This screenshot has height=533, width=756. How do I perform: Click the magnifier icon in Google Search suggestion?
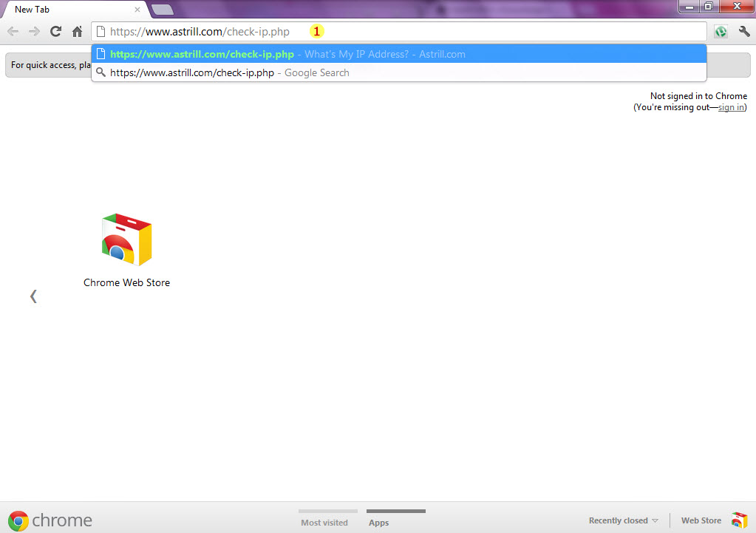[101, 72]
